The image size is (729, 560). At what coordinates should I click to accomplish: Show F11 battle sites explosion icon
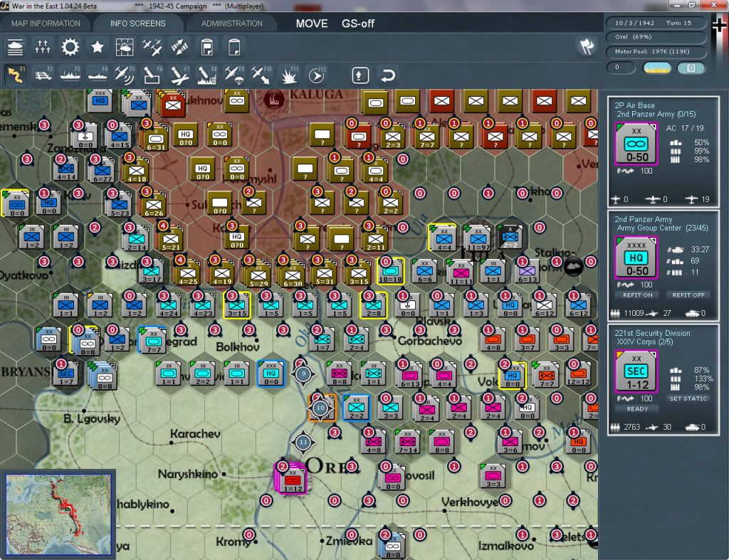pyautogui.click(x=289, y=75)
